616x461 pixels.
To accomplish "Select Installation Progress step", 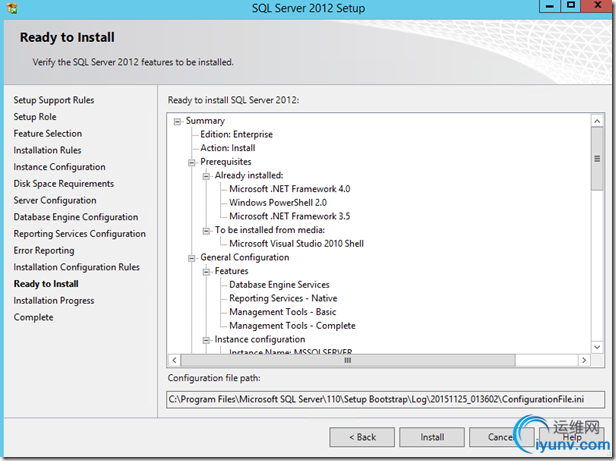I will tap(54, 301).
